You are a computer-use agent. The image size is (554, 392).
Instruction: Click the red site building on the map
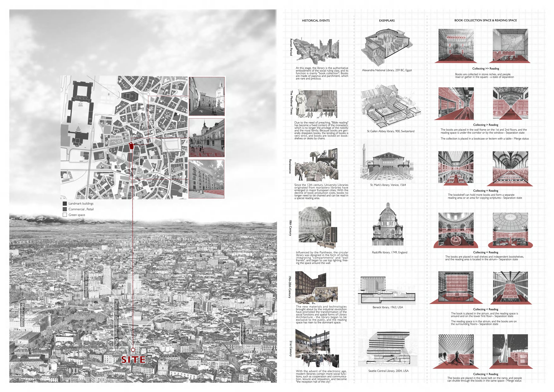(132, 146)
